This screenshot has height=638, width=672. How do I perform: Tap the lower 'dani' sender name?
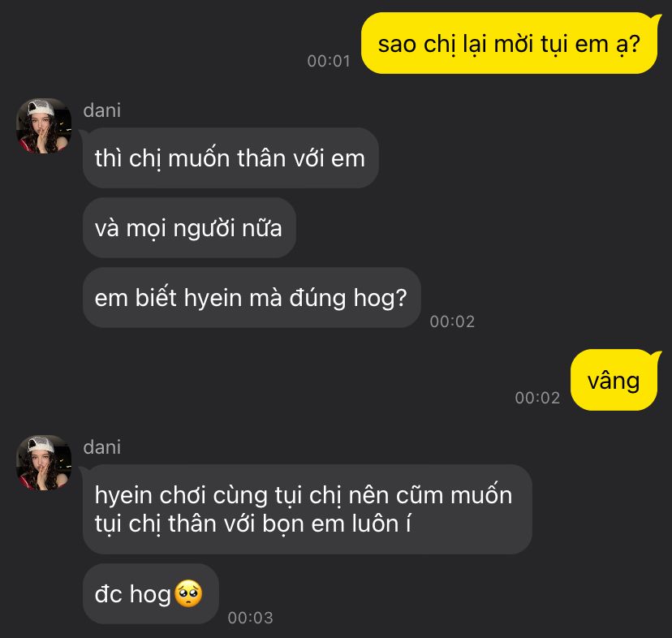tap(102, 447)
